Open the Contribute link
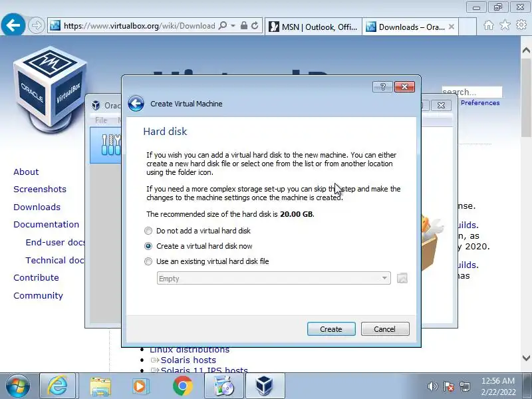This screenshot has width=532, height=399. tap(36, 277)
